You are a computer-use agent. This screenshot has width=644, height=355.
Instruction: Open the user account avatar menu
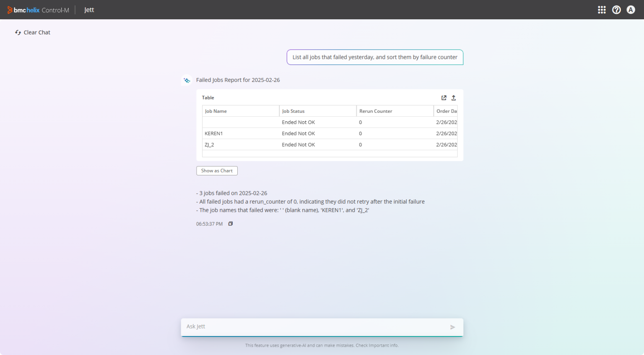(631, 9)
